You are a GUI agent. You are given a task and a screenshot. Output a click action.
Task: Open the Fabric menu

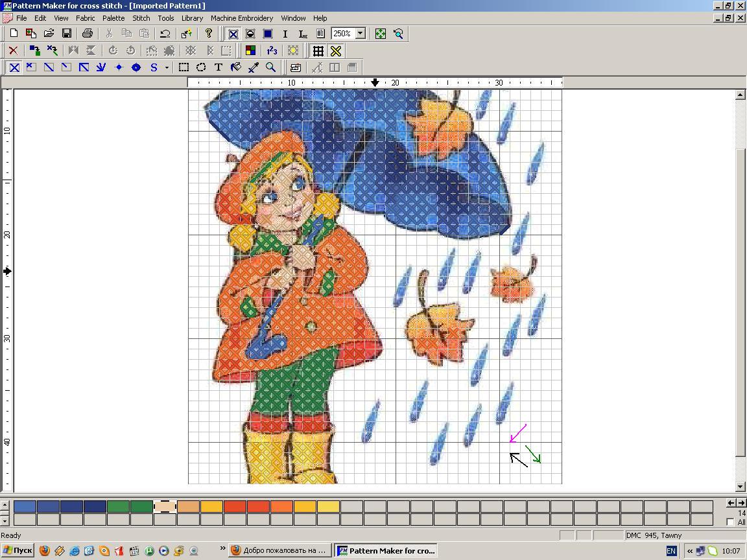[86, 18]
